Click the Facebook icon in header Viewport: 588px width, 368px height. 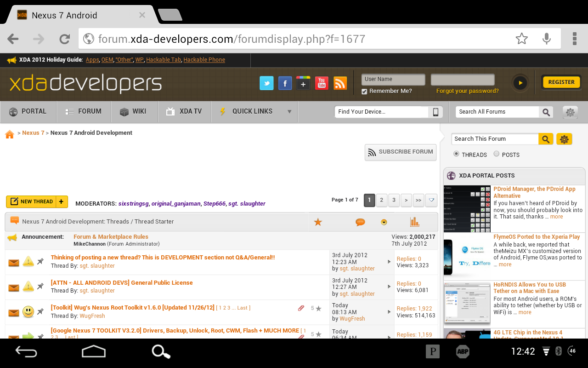coord(285,83)
